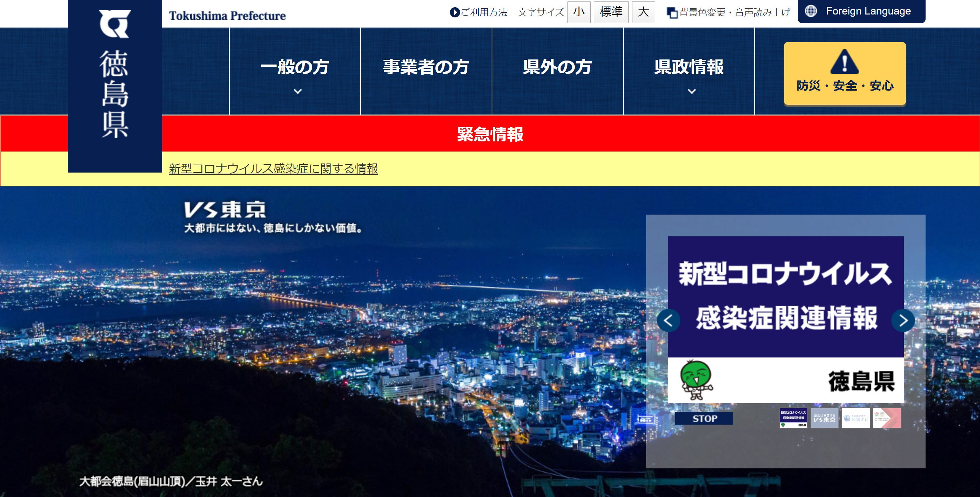
Task: Click the 徳島県 vertical site title
Action: click(115, 94)
